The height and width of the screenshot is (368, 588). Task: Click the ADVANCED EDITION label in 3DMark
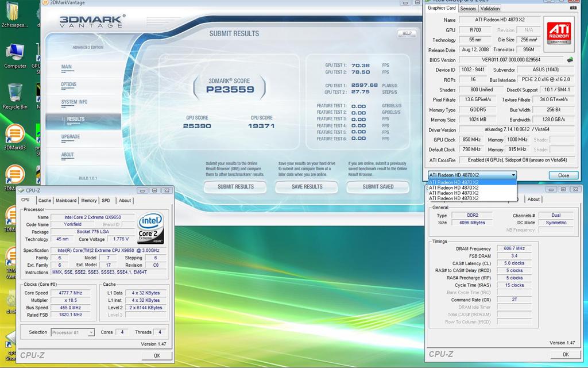pos(88,47)
